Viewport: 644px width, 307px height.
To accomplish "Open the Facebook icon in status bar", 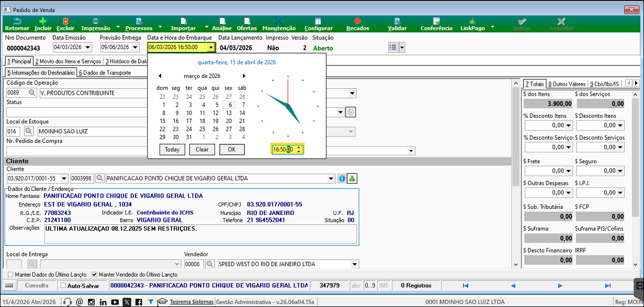I will point(139,302).
